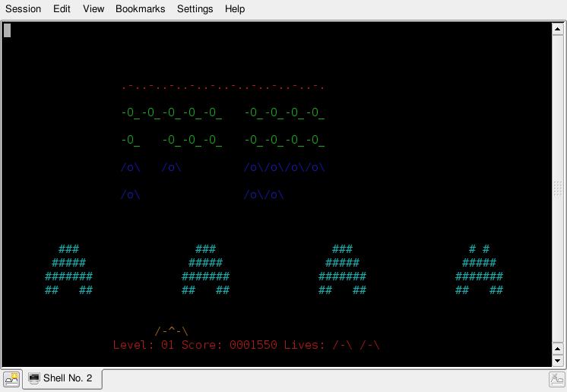567x392 pixels.
Task: Click the scrollbar handle grip
Action: 557,188
